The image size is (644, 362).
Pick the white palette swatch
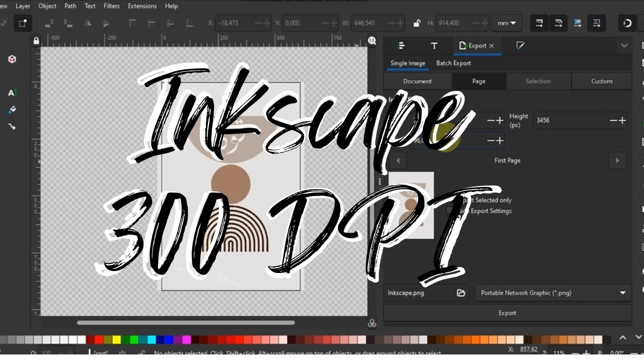pos(80,339)
